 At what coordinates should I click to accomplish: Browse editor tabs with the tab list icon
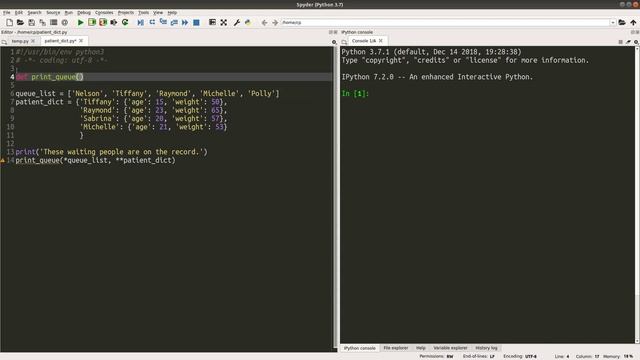4,42
